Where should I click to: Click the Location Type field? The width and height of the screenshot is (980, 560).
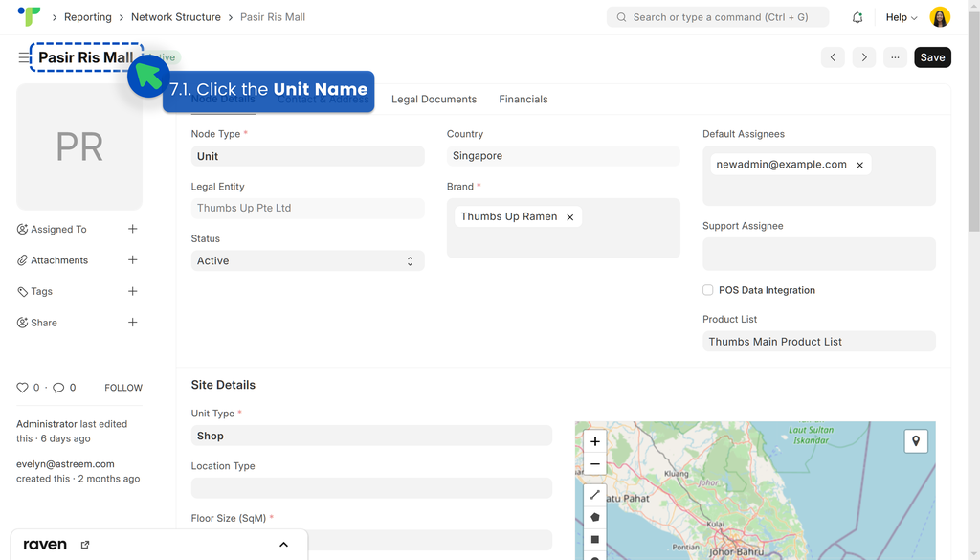pos(371,488)
